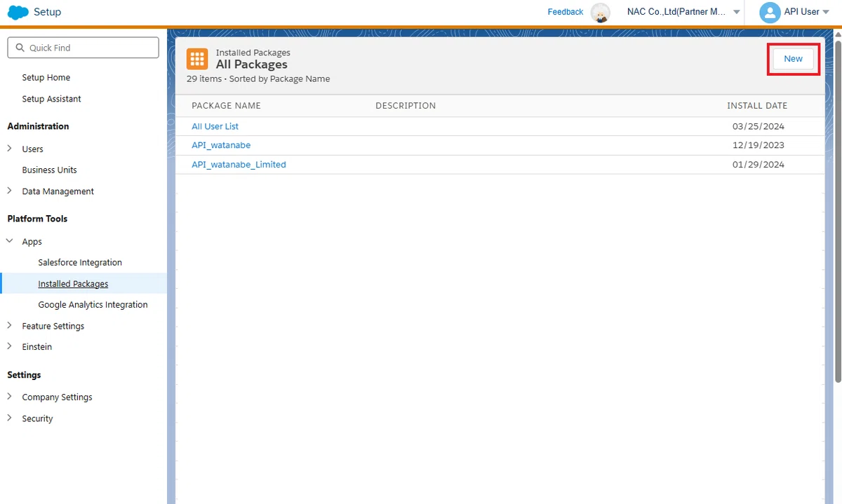The width and height of the screenshot is (842, 504).
Task: Open Setup Assistant
Action: (52, 99)
